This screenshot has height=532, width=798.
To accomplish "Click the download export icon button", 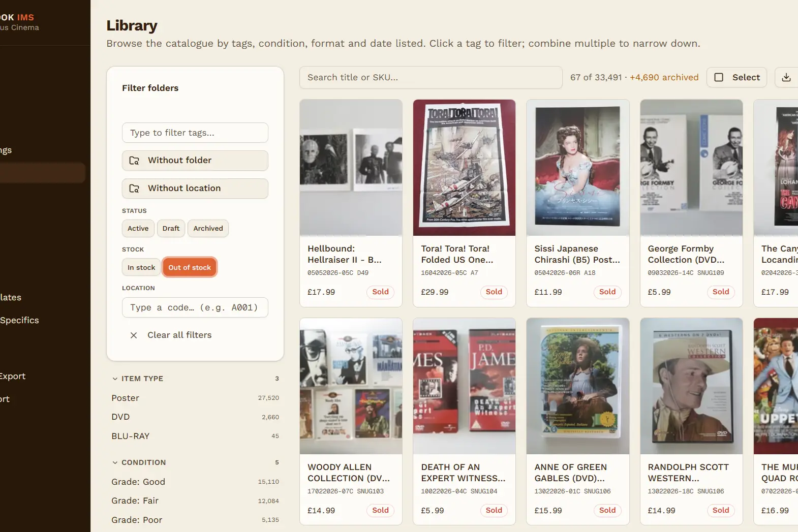I will coord(786,77).
